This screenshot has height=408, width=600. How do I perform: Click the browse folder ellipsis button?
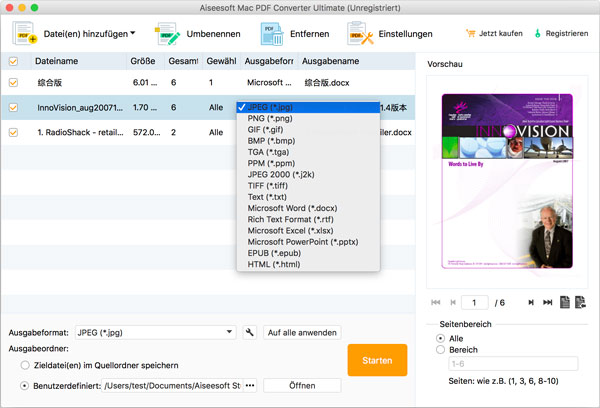(250, 385)
